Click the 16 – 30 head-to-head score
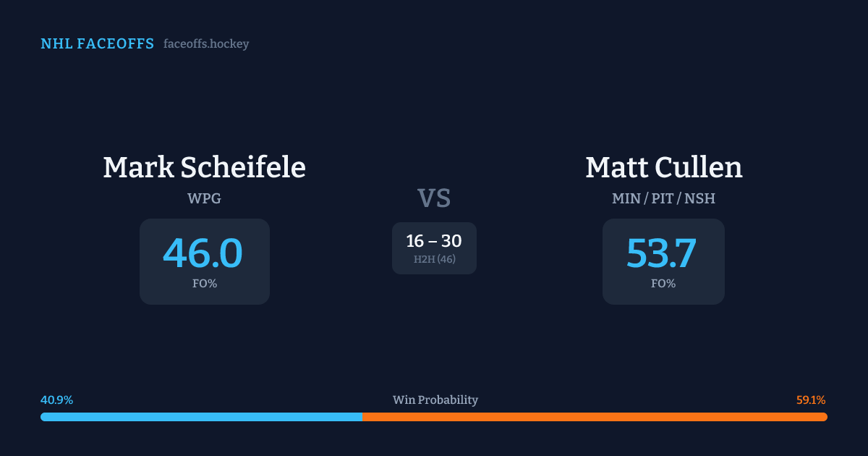868x456 pixels. tap(434, 241)
